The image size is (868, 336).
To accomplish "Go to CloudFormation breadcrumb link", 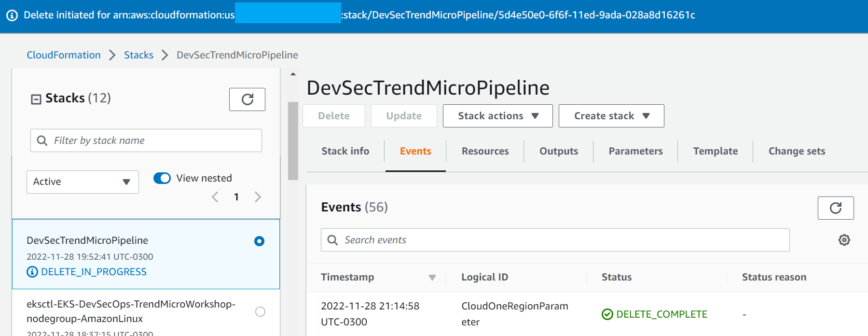I will (64, 55).
